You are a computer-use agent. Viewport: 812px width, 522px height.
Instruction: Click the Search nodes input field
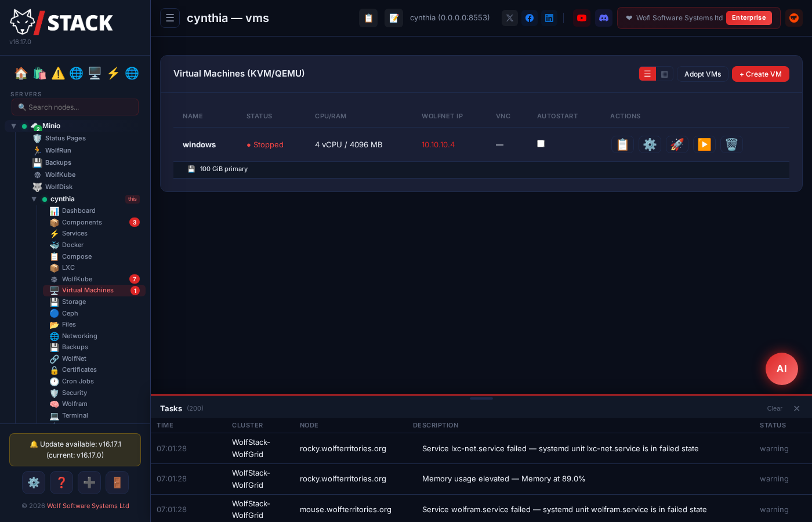click(75, 107)
